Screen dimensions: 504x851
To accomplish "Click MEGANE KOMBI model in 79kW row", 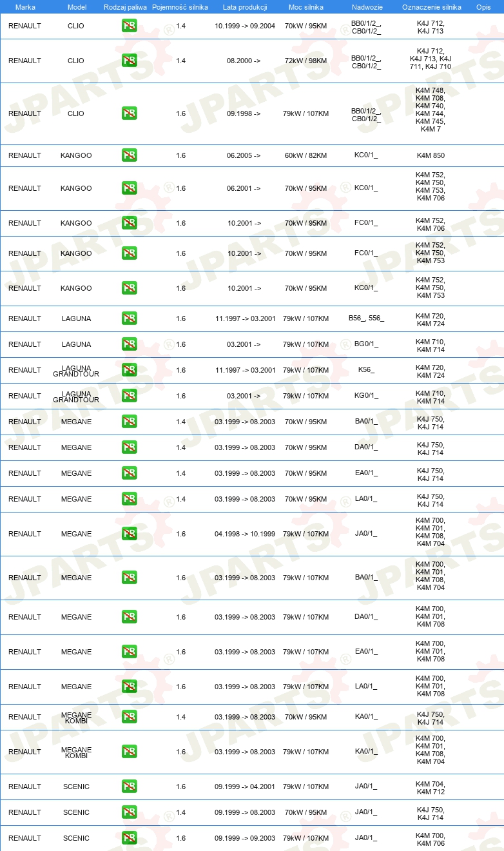I will (x=76, y=753).
